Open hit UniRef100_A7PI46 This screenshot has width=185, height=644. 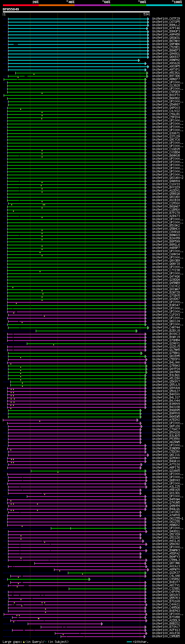(166, 28)
